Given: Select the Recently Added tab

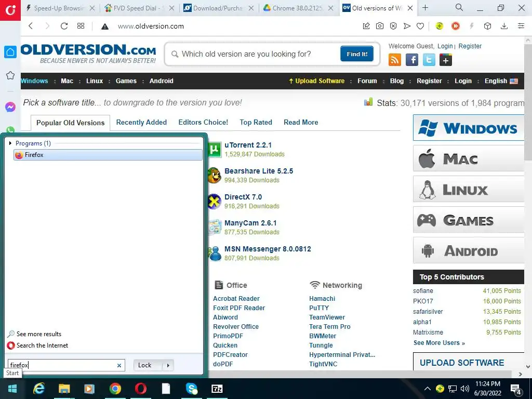Looking at the screenshot, I should 141,122.
